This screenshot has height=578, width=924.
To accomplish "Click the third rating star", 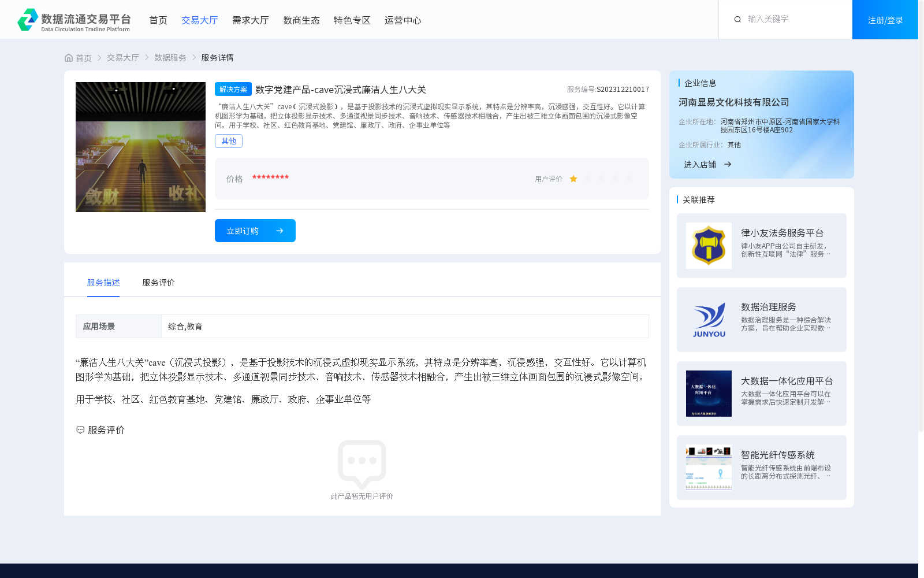I will (601, 179).
